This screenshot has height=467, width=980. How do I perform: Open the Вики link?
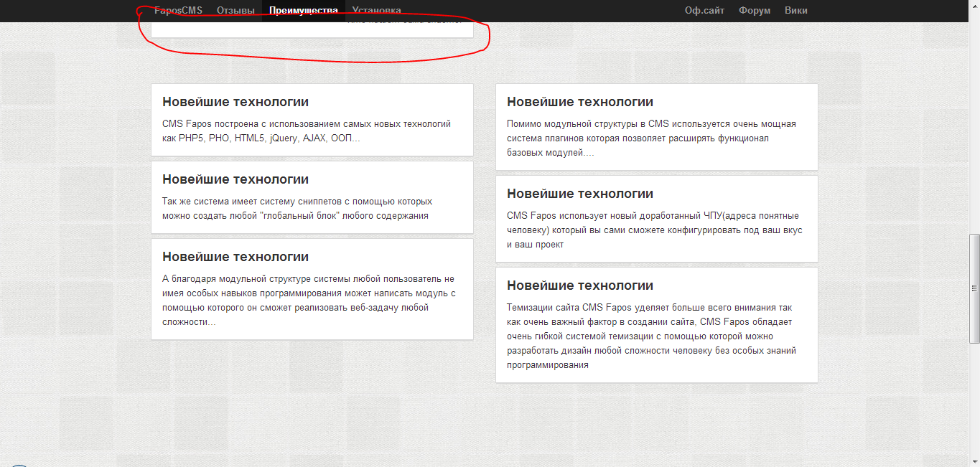click(x=796, y=11)
